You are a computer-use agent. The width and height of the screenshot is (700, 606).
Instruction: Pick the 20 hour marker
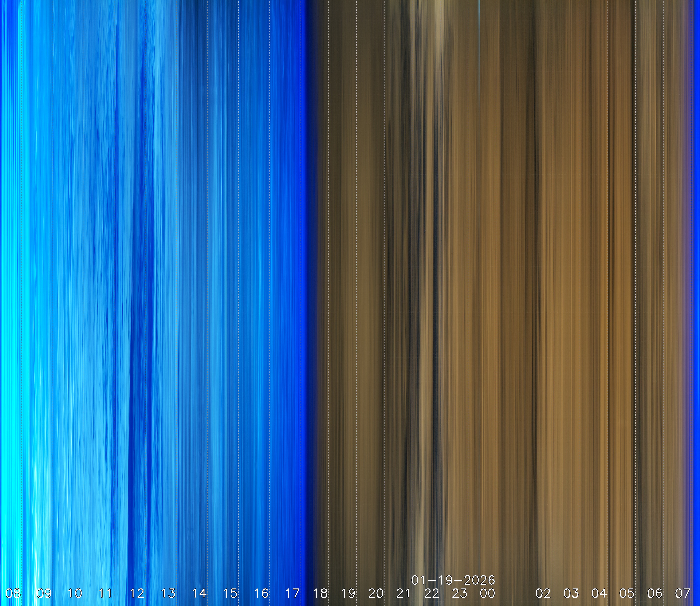click(x=376, y=593)
